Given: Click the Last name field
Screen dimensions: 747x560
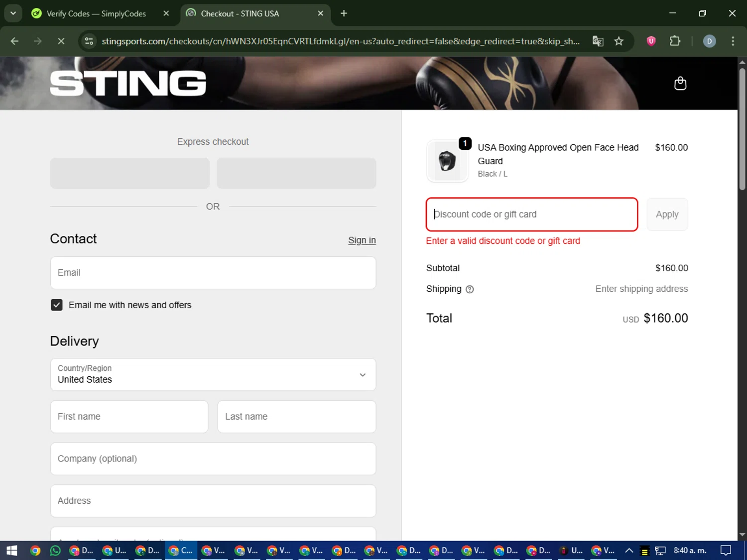Looking at the screenshot, I should (x=297, y=417).
